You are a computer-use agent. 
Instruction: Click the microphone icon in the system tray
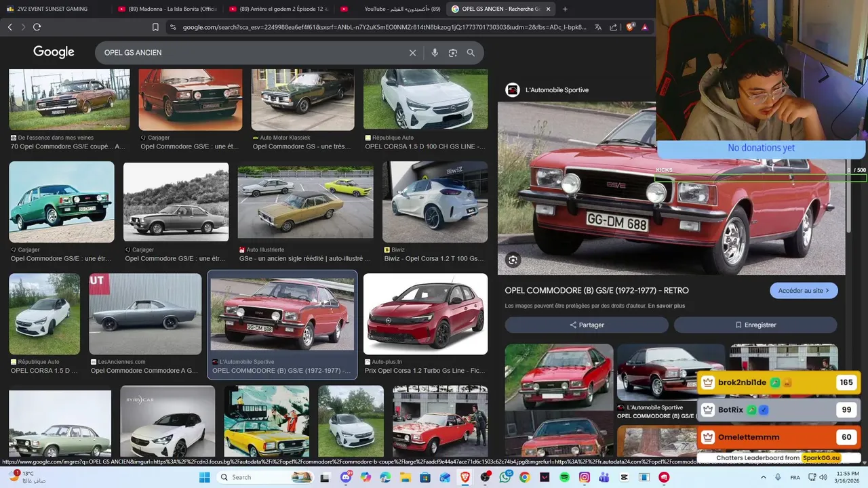(778, 477)
